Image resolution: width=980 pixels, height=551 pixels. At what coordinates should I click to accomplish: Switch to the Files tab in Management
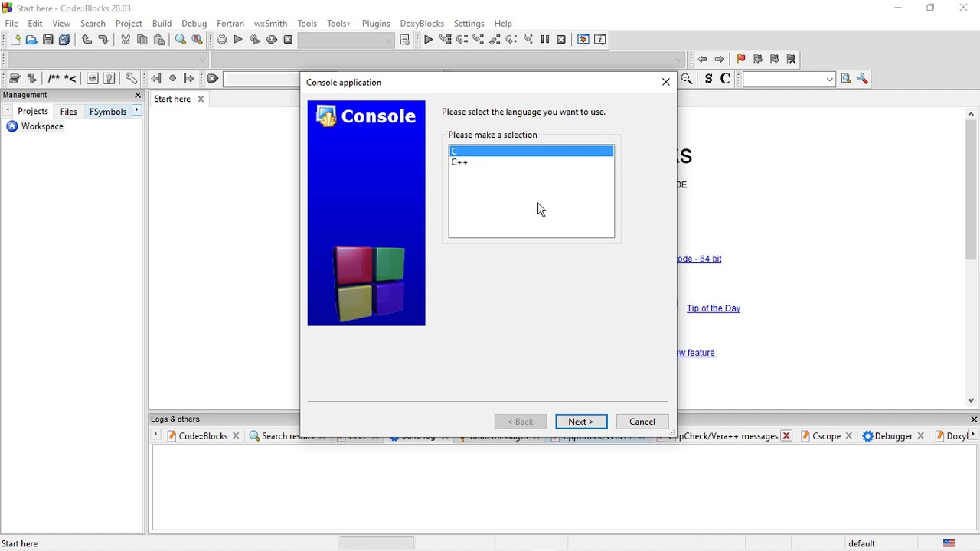(68, 112)
